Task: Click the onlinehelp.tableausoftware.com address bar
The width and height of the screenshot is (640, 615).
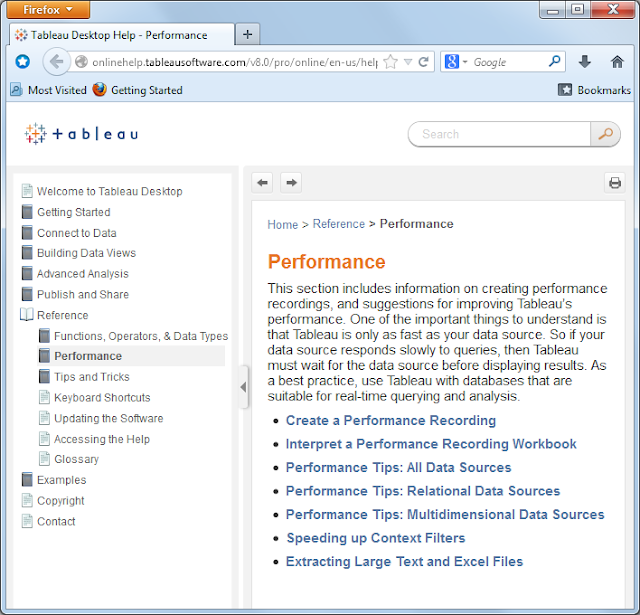Action: [234, 62]
